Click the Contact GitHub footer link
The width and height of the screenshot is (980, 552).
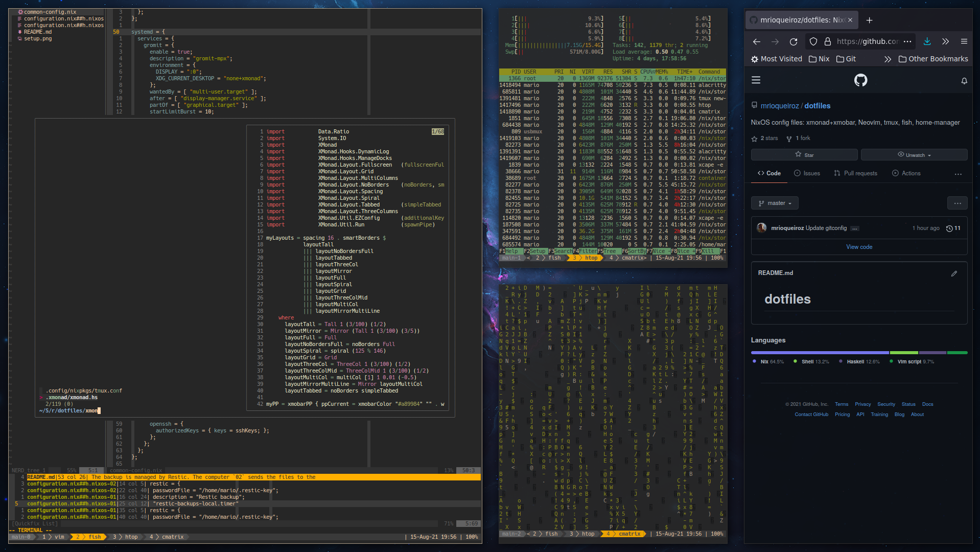tap(811, 415)
